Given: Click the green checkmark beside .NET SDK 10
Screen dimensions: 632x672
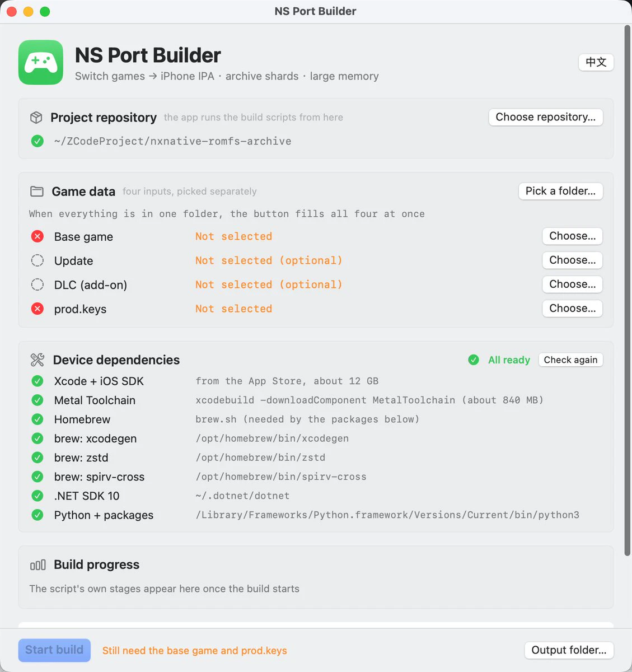Looking at the screenshot, I should click(x=38, y=496).
